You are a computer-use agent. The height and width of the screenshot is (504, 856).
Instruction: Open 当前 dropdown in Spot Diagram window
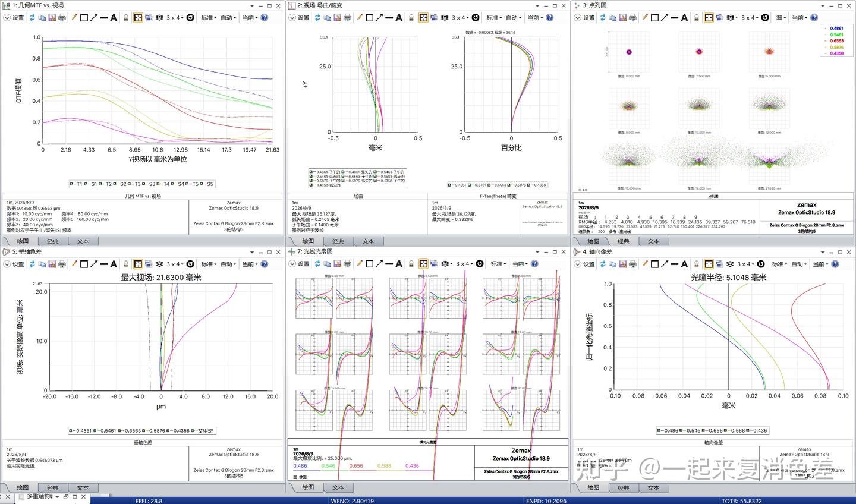click(800, 18)
